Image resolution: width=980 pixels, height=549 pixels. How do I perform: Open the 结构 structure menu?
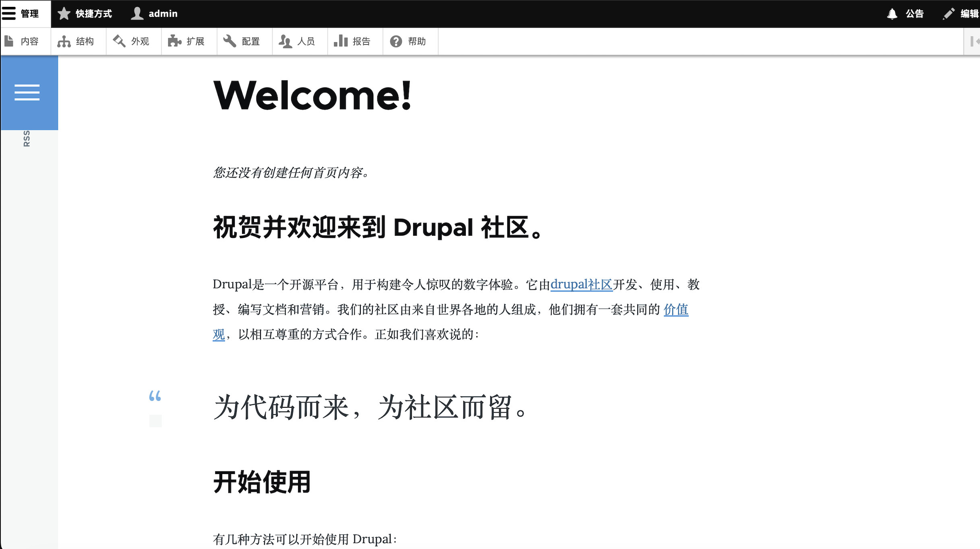[x=79, y=41]
